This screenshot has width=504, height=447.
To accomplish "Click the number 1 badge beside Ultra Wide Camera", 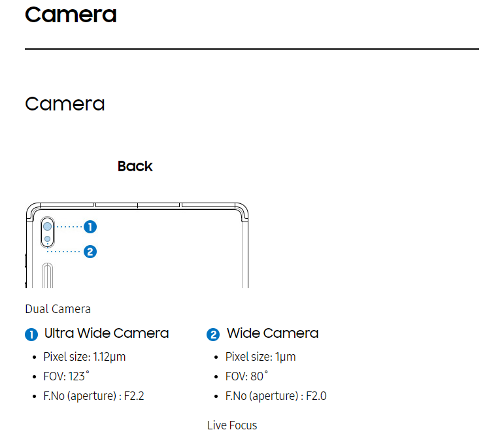I will pos(31,335).
